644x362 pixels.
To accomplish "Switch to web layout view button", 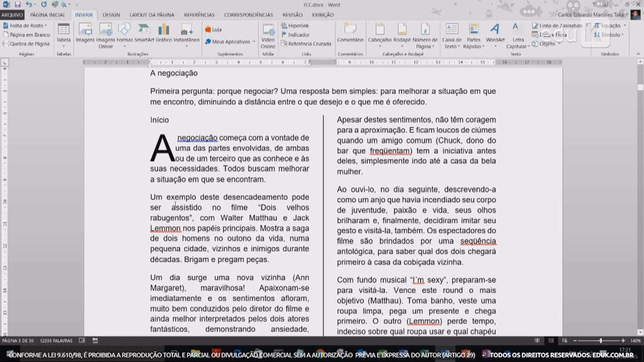I will (x=565, y=341).
